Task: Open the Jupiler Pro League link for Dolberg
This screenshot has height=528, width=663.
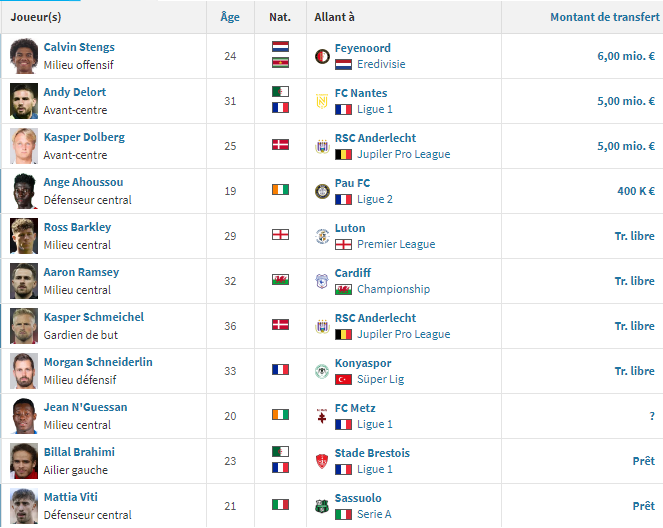Action: pyautogui.click(x=403, y=154)
